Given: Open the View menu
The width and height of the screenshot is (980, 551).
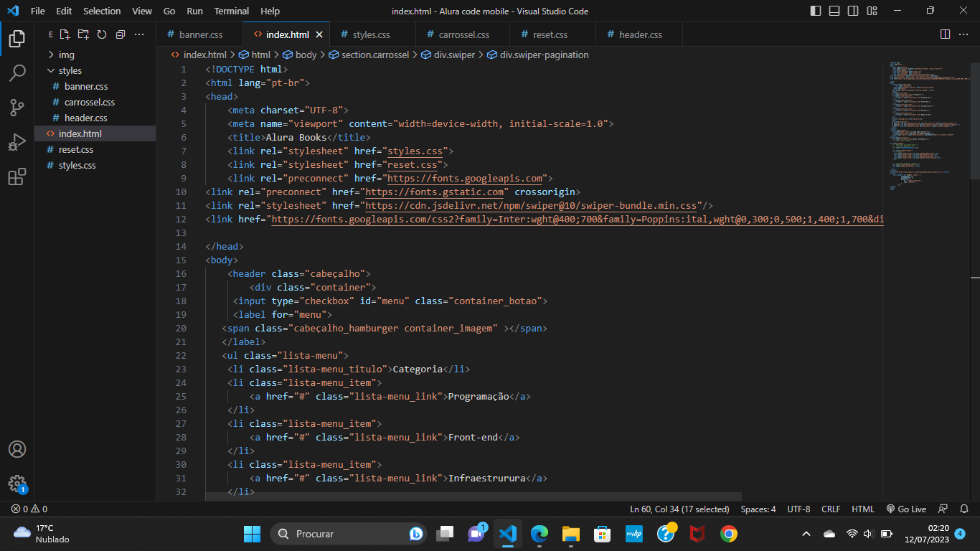Looking at the screenshot, I should 142,11.
